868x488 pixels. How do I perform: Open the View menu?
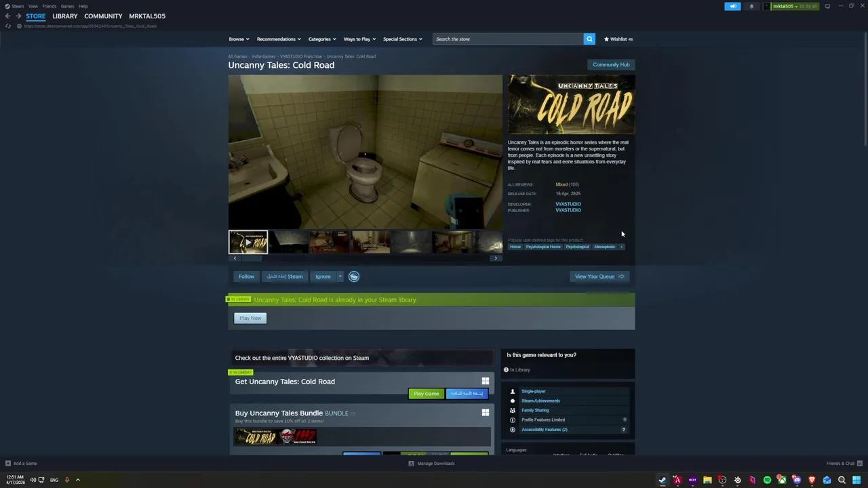(33, 6)
